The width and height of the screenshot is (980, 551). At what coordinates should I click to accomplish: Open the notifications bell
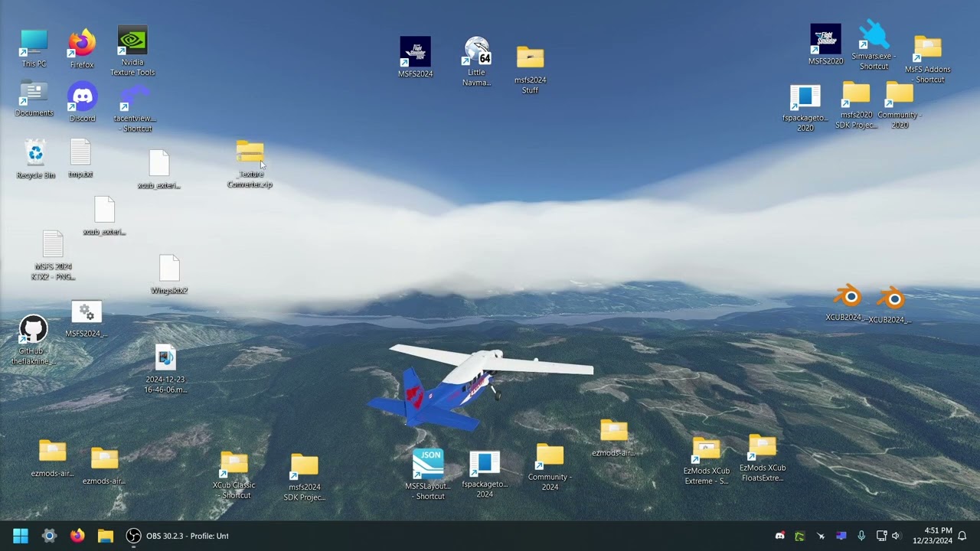click(962, 536)
